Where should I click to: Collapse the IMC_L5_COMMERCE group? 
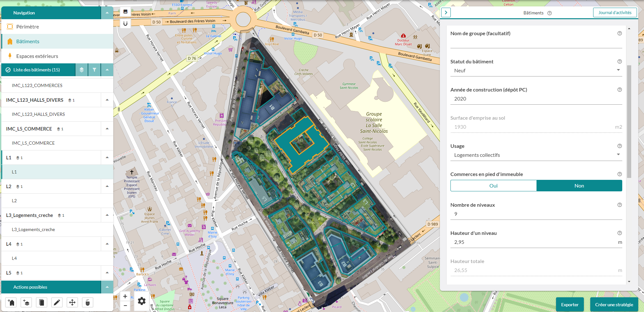tap(107, 129)
